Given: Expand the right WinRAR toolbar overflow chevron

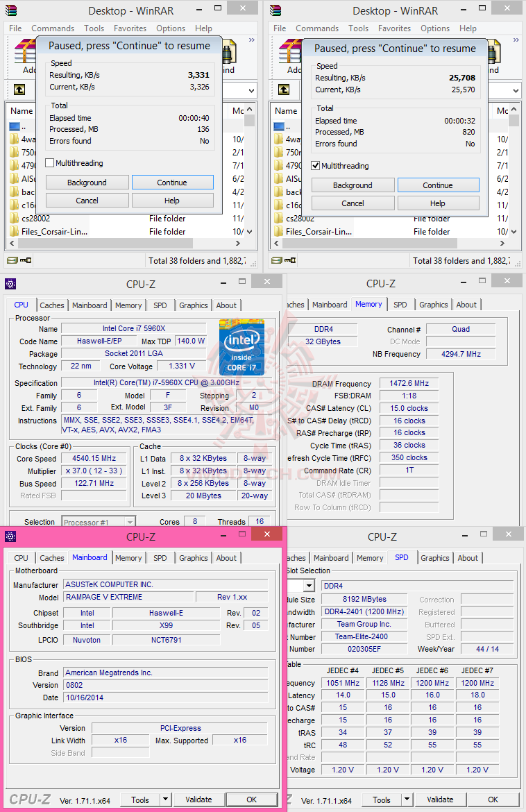Looking at the screenshot, I should (x=516, y=40).
